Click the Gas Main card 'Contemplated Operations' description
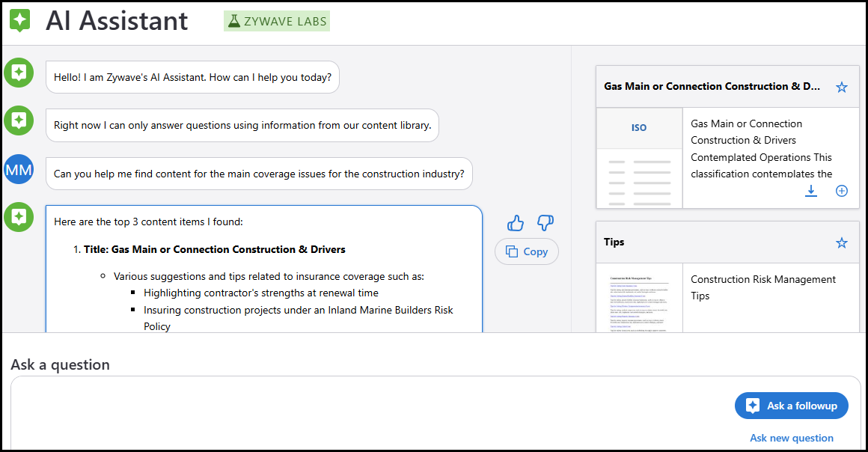 click(x=761, y=148)
